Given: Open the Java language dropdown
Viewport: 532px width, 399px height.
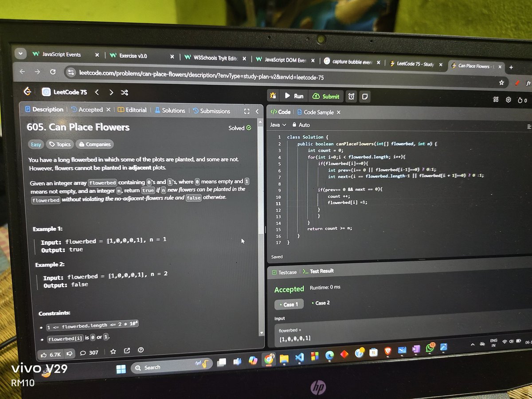Looking at the screenshot, I should tap(278, 125).
